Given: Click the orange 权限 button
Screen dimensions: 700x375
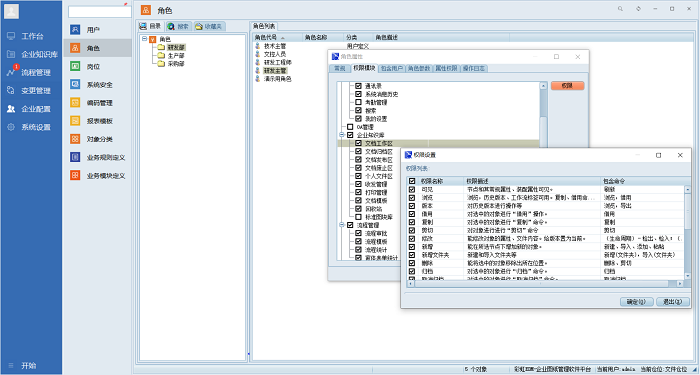Looking at the screenshot, I should tap(567, 86).
